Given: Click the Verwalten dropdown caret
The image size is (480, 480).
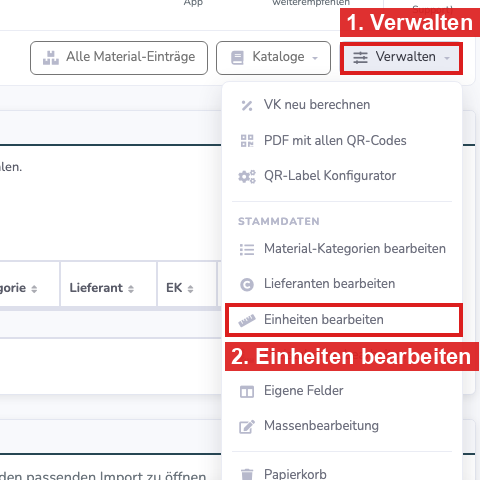Looking at the screenshot, I should tap(447, 58).
